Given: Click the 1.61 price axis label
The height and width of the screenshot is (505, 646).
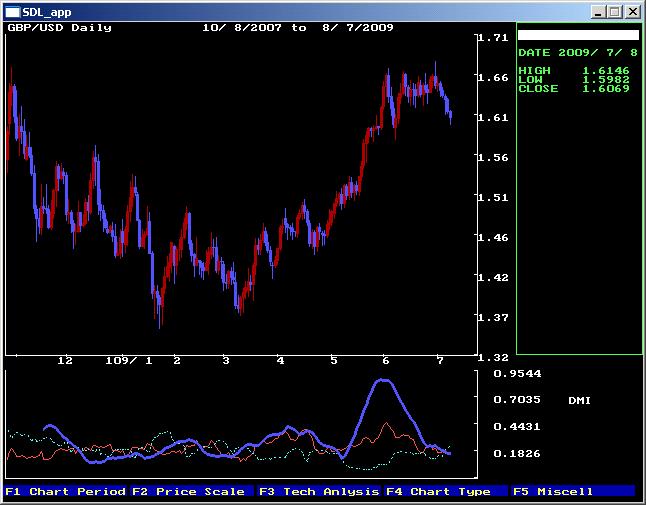Looking at the screenshot, I should (493, 118).
